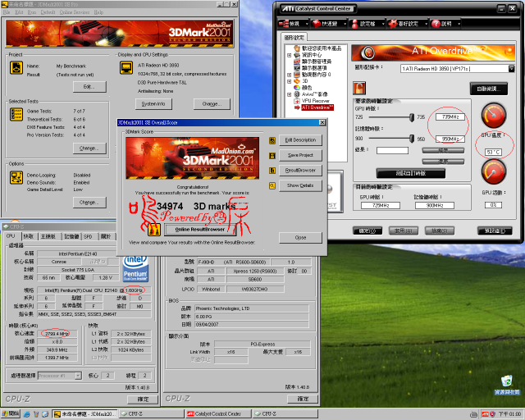The width and height of the screenshot is (525, 420).
Task: Click the test custom clocks black button
Action: coord(411,173)
